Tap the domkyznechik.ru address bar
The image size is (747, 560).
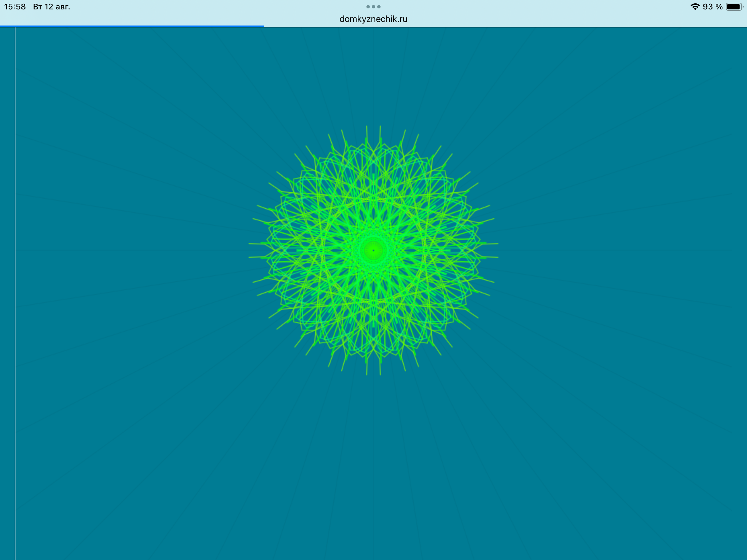coord(373,19)
